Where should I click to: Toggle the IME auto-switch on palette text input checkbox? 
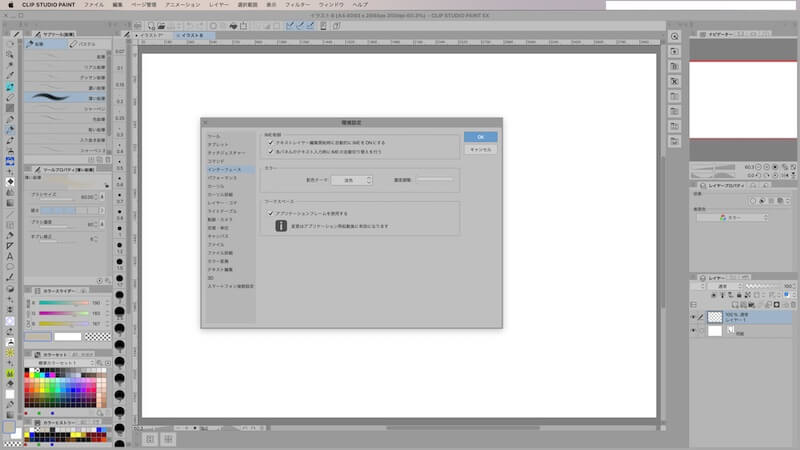270,152
